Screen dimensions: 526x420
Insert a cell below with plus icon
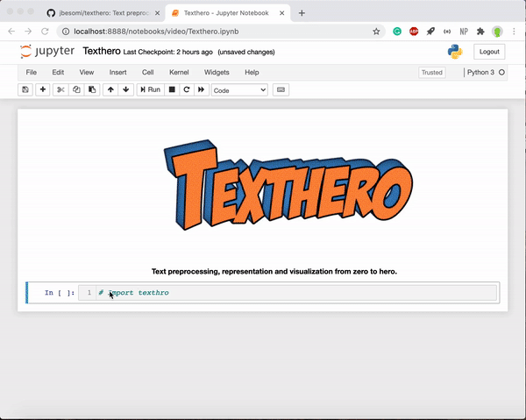point(42,89)
